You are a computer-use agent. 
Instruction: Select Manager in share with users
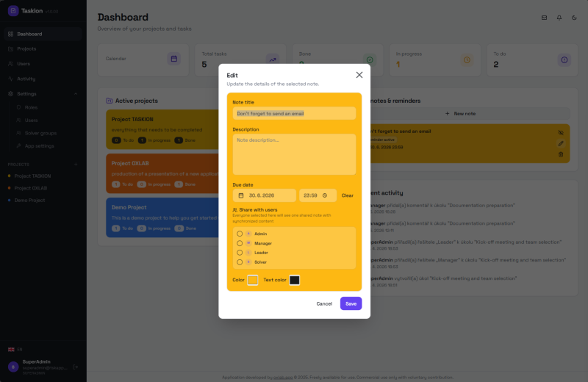pyautogui.click(x=240, y=243)
